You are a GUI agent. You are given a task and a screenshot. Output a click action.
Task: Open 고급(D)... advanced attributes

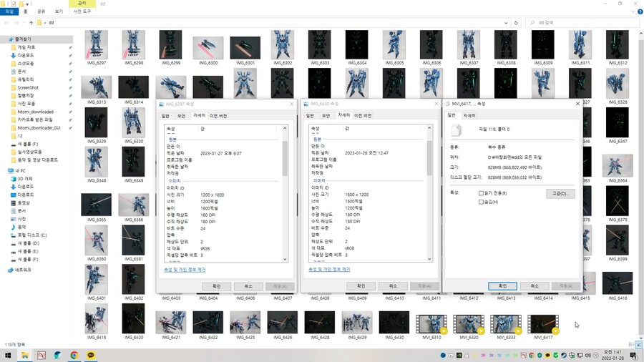[560, 194]
